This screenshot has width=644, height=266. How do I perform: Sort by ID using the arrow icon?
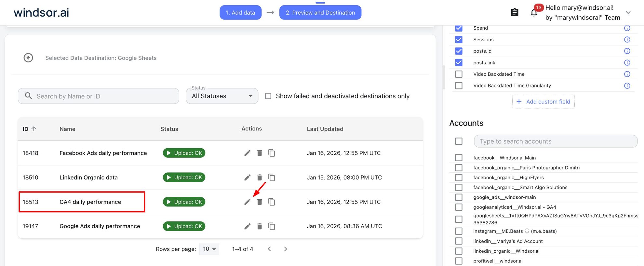[x=34, y=129]
